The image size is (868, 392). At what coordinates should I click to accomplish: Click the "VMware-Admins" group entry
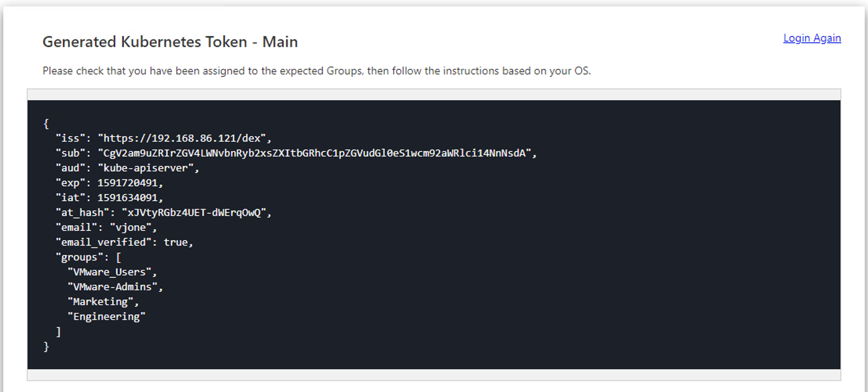(x=115, y=287)
